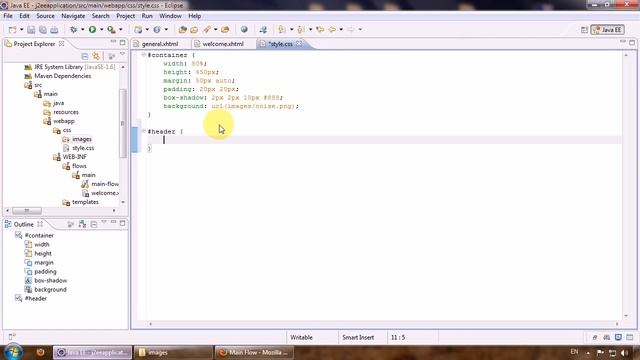
Task: Click the rightmost status bar icon
Action: (630, 337)
